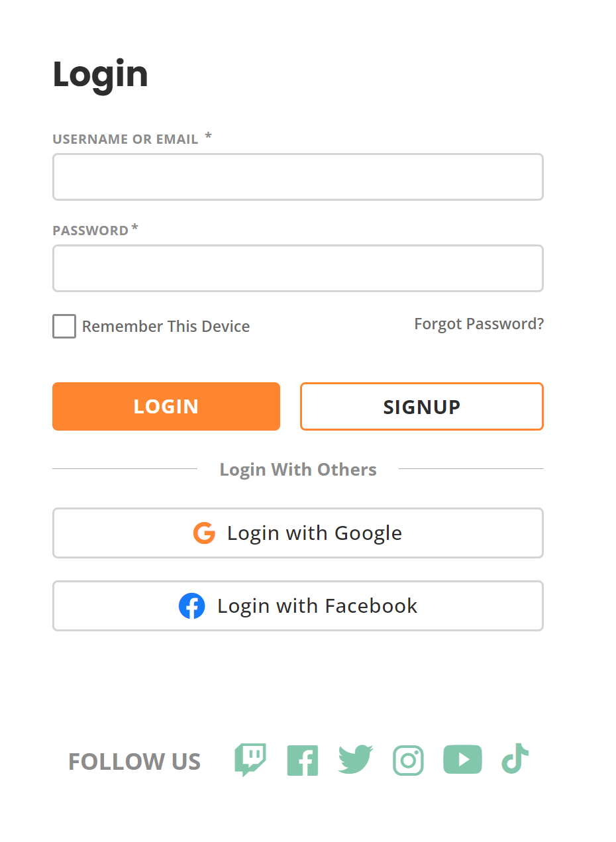Click the PASSWORD field label

tap(91, 231)
